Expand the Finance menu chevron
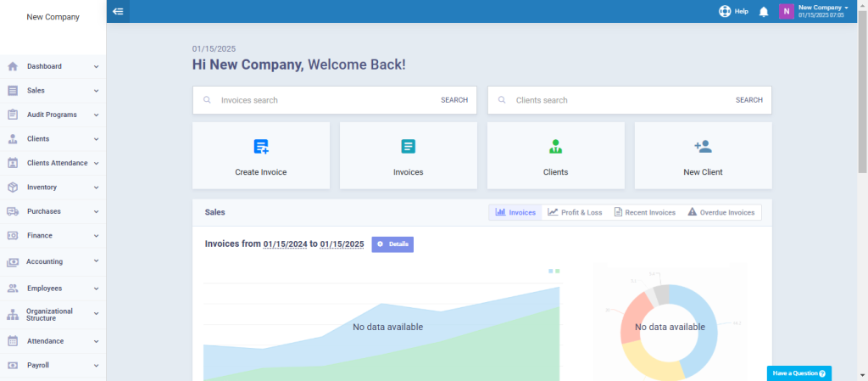 [x=97, y=236]
